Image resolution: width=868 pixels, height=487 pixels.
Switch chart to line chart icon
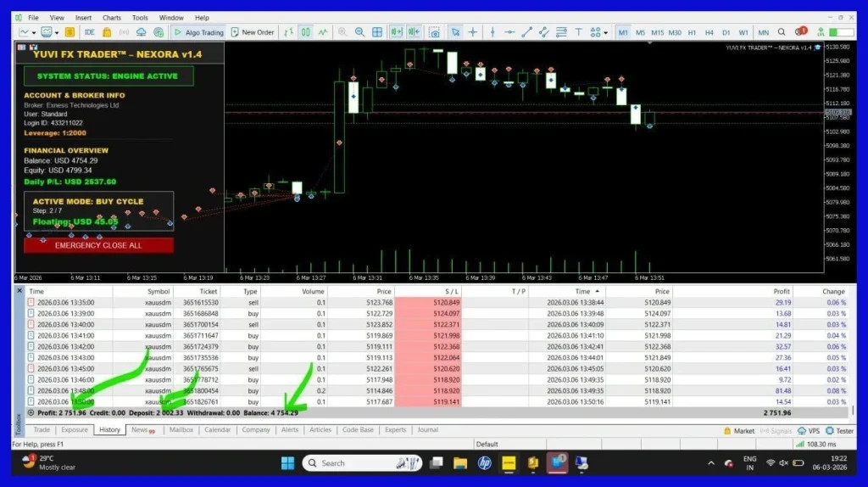[x=323, y=32]
